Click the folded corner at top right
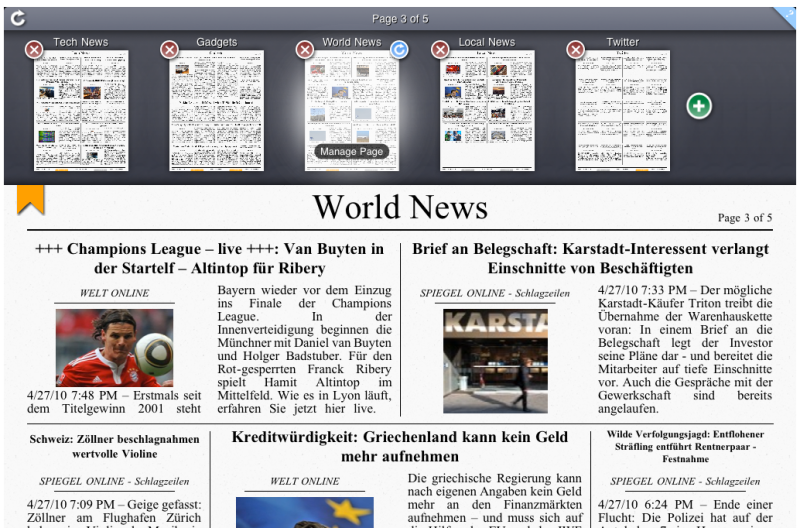This screenshot has width=800, height=528. (786, 17)
